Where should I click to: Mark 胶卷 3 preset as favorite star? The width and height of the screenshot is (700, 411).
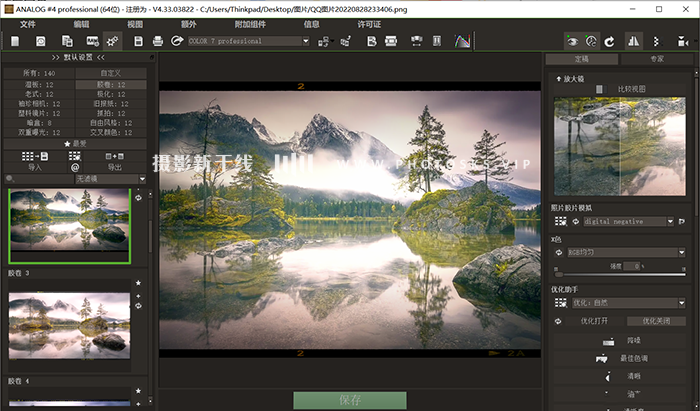[x=138, y=283]
